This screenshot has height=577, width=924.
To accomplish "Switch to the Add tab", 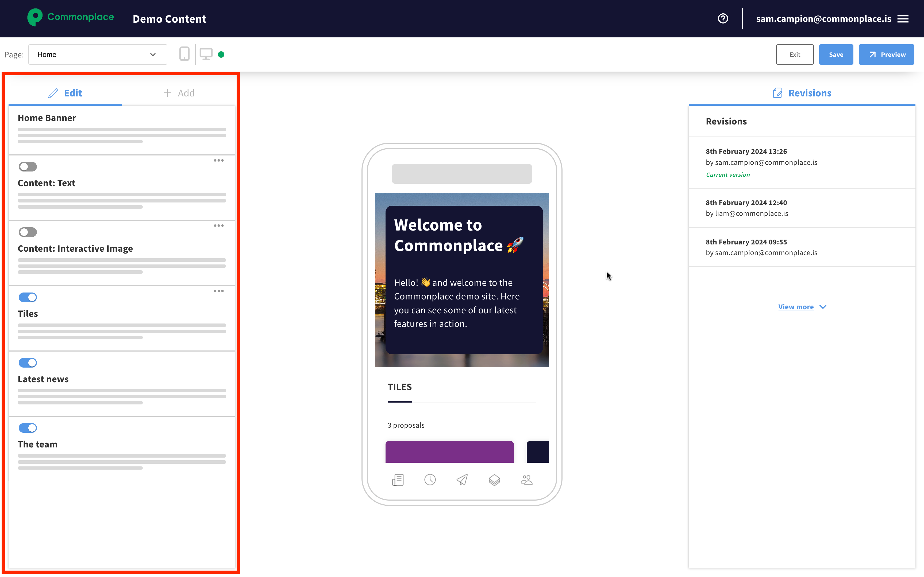I will click(x=179, y=93).
